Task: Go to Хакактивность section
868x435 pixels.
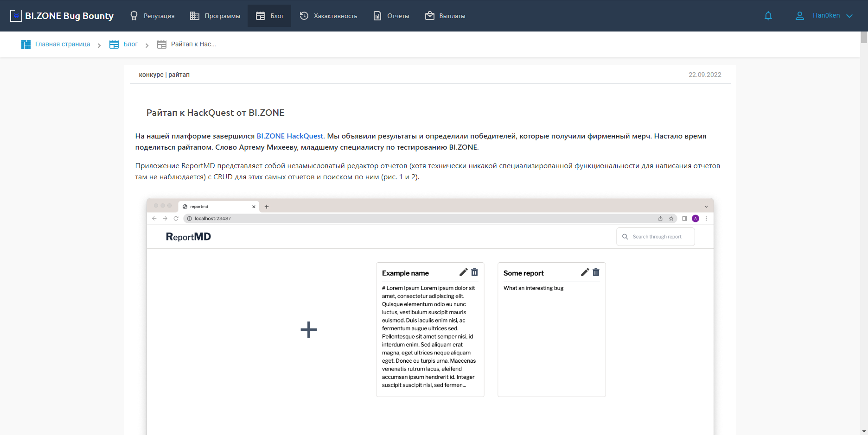Action: click(x=328, y=16)
